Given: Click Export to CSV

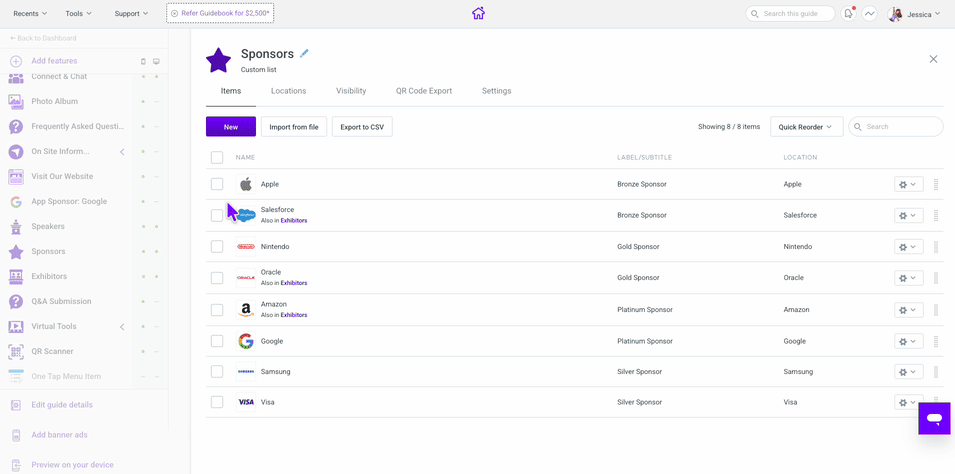Looking at the screenshot, I should click(362, 127).
